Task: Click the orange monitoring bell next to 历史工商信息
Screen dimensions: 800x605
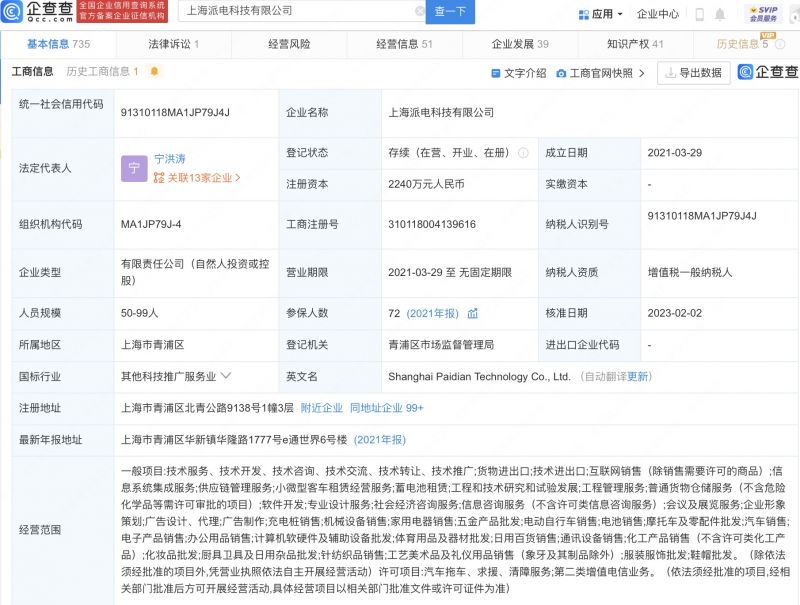Action: tap(154, 71)
